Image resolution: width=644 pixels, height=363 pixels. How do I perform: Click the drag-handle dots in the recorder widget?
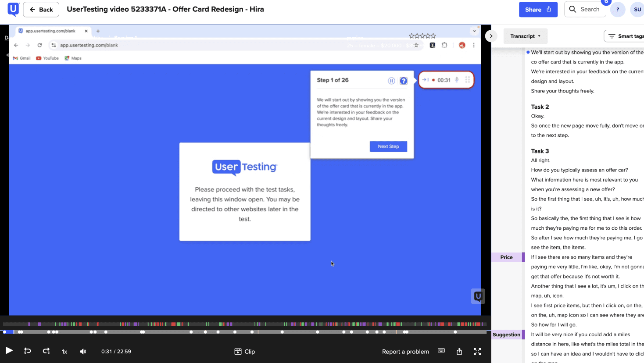pos(468,80)
